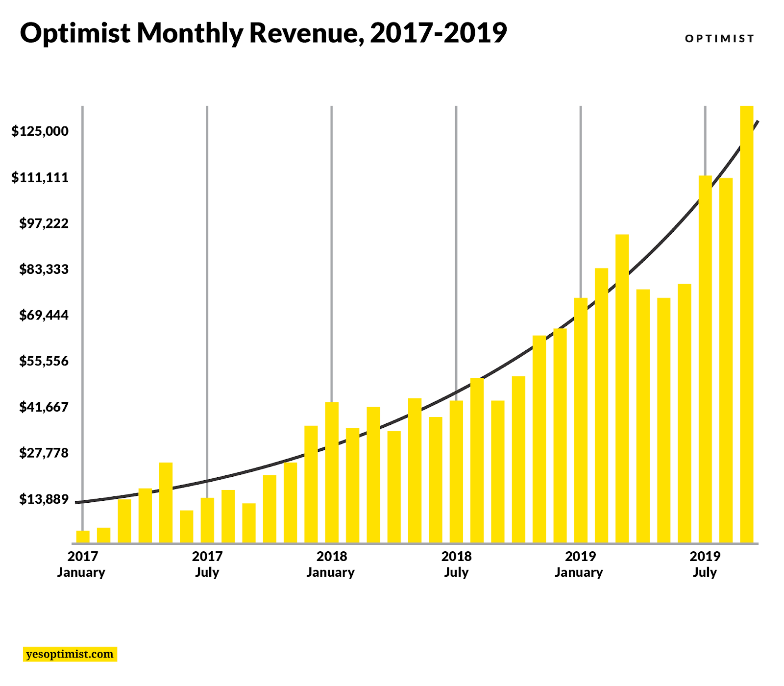Click the tallest yellow bar at far right
Image resolution: width=784 pixels, height=686 pixels.
click(747, 324)
